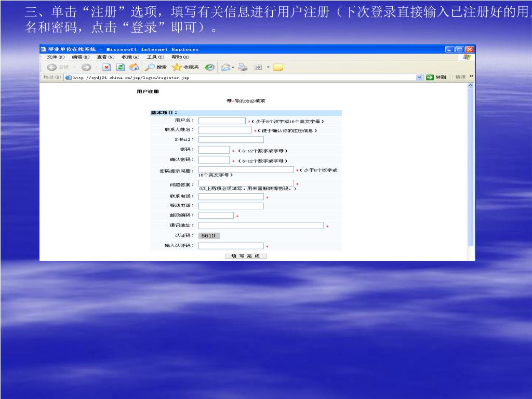Minimize the Internet Explorer window
The width and height of the screenshot is (532, 399).
449,49
